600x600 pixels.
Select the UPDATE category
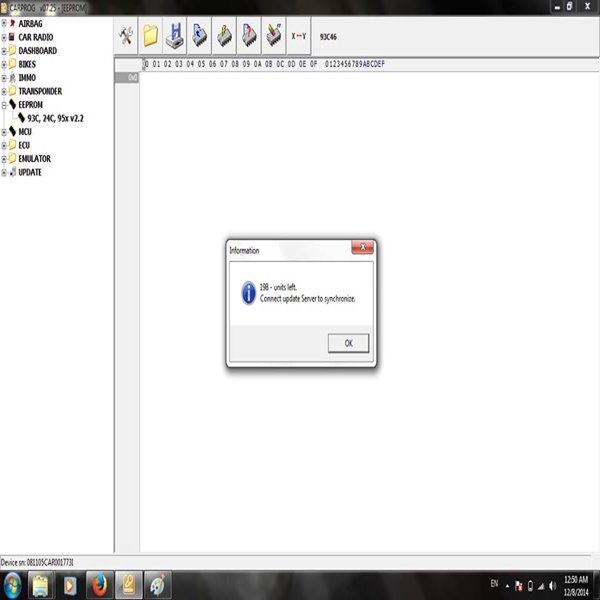[x=30, y=173]
